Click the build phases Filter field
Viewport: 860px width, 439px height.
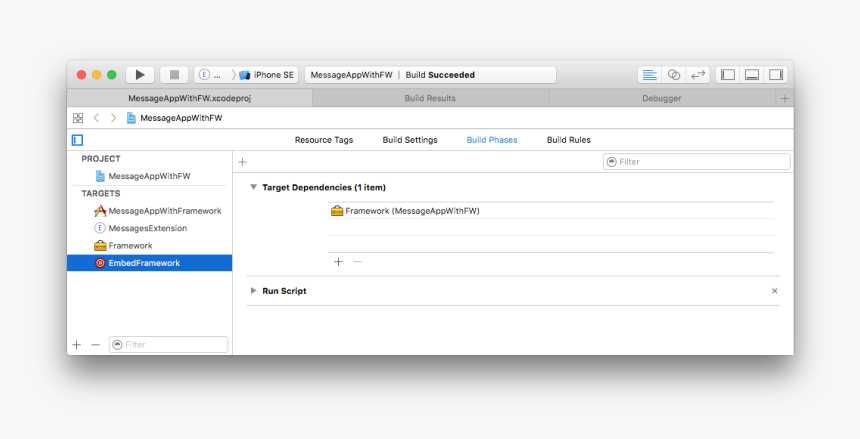tap(696, 162)
